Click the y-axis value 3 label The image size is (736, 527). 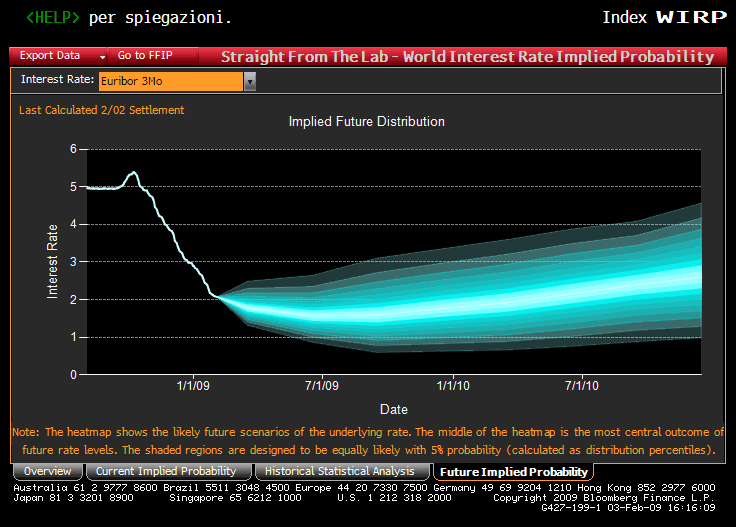click(x=73, y=262)
